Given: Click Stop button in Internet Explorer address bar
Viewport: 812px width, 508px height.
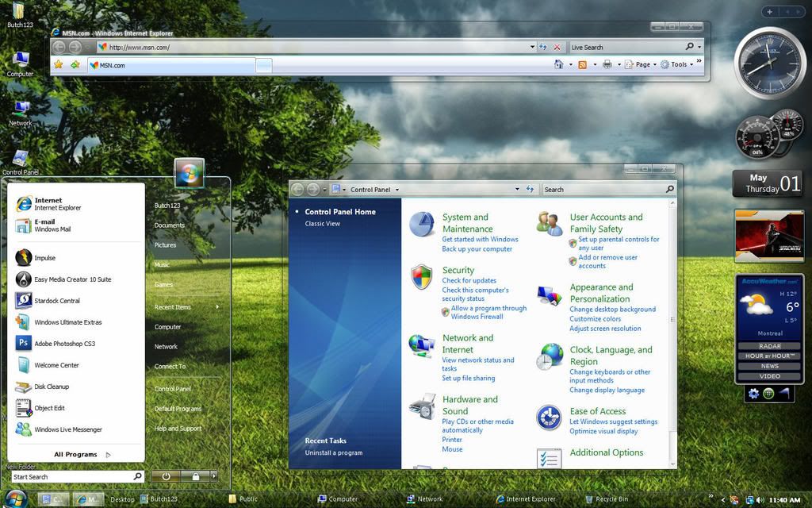Looking at the screenshot, I should (557, 47).
